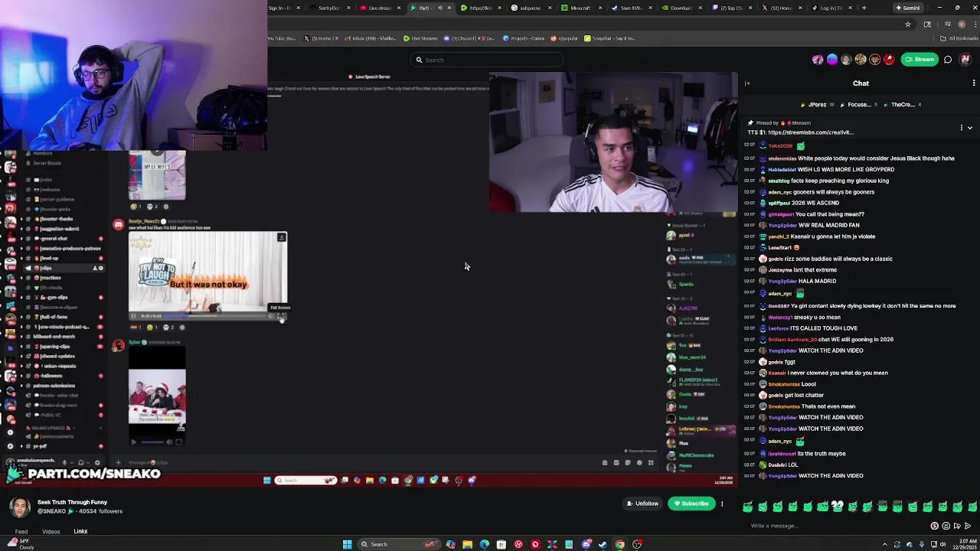This screenshot has height=551, width=980.
Task: Open first followed channel avatar in header
Action: [x=818, y=60]
